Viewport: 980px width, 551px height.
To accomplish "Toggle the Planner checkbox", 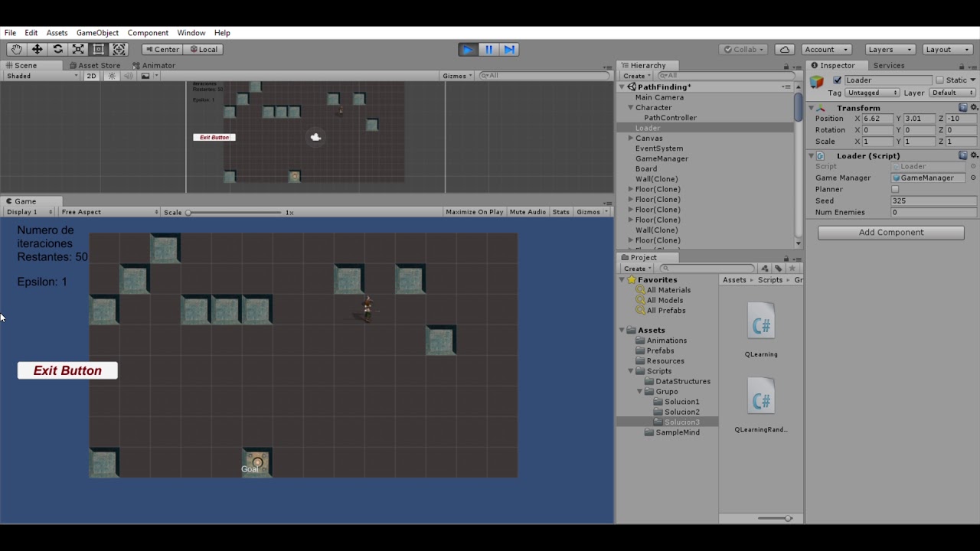I will pos(895,189).
